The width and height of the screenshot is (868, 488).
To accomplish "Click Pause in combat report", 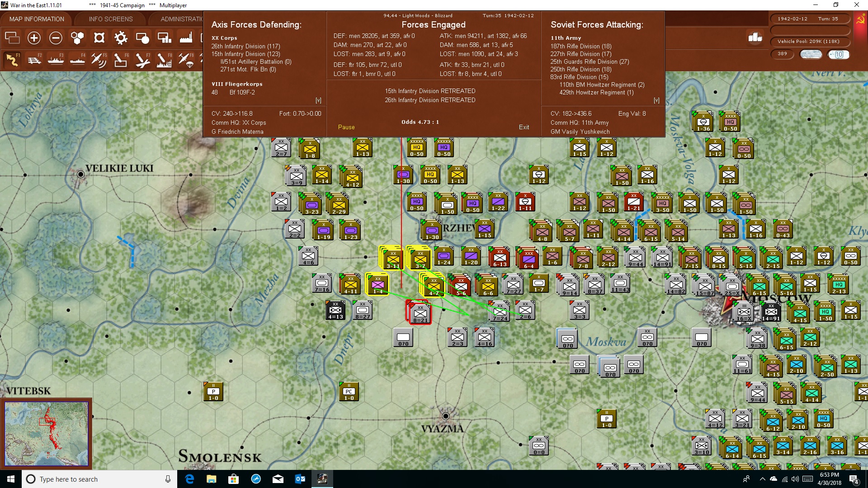I will [x=346, y=127].
